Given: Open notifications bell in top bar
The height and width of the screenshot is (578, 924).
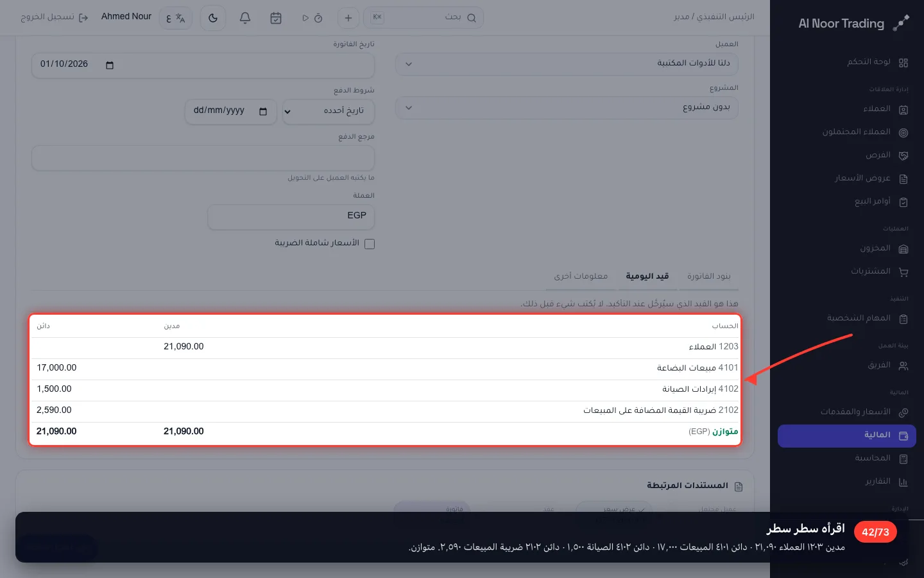Looking at the screenshot, I should click(245, 18).
